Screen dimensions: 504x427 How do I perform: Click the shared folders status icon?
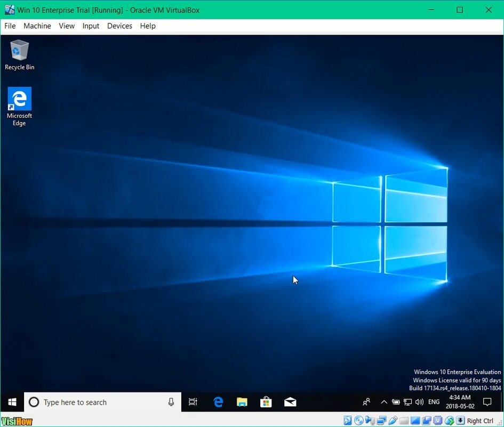404,421
